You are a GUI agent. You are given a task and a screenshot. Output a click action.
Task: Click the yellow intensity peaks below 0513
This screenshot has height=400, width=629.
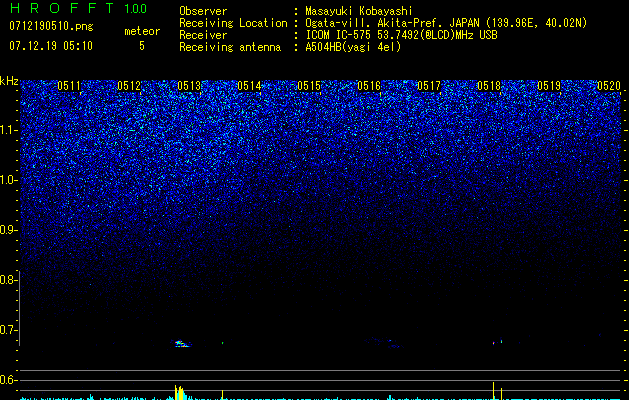click(180, 392)
